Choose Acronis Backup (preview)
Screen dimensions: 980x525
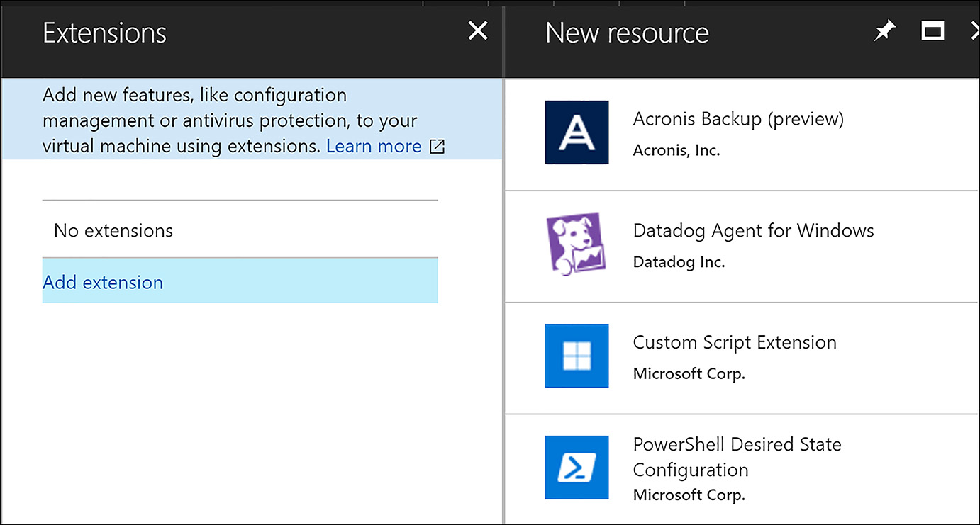[x=738, y=119]
